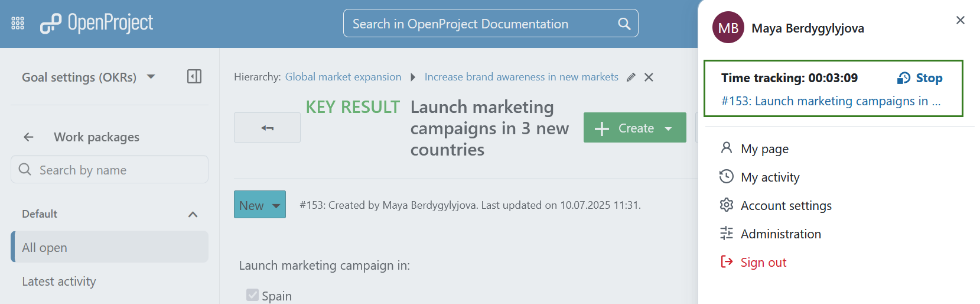Open the New status dropdown
The image size is (980, 304).
(260, 205)
